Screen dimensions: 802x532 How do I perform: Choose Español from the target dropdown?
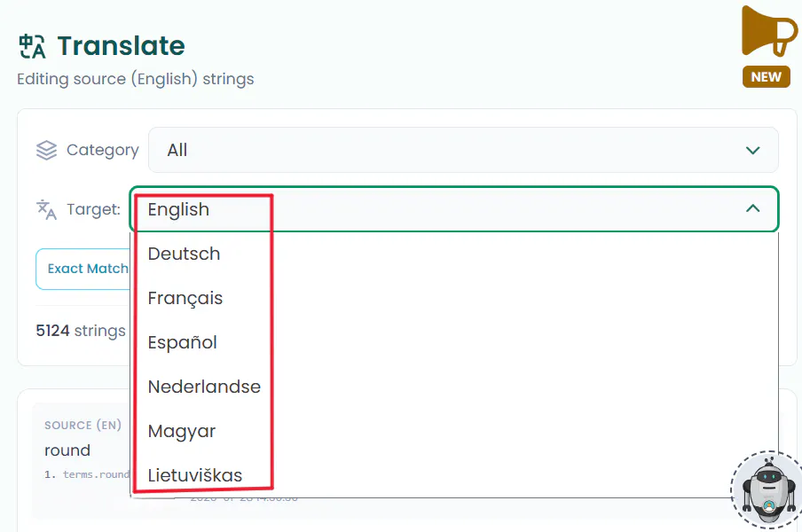tap(183, 342)
